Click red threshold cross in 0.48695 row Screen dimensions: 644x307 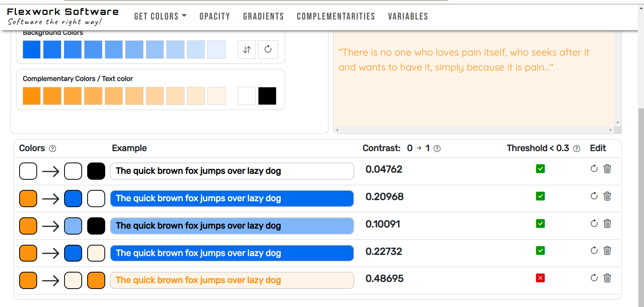point(540,278)
